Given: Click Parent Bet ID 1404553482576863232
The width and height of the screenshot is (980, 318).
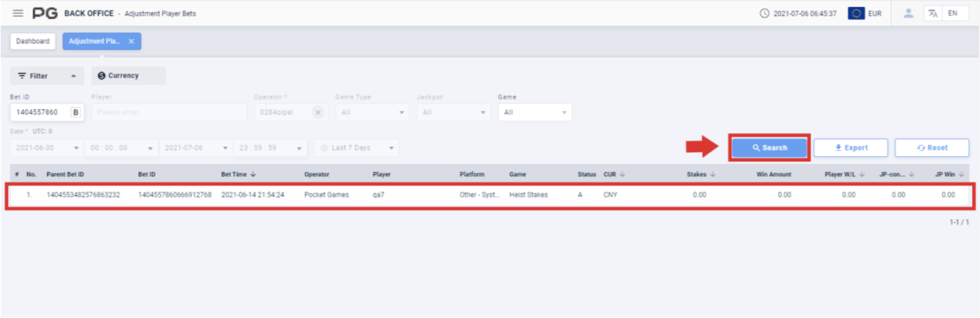Looking at the screenshot, I should pos(83,195).
